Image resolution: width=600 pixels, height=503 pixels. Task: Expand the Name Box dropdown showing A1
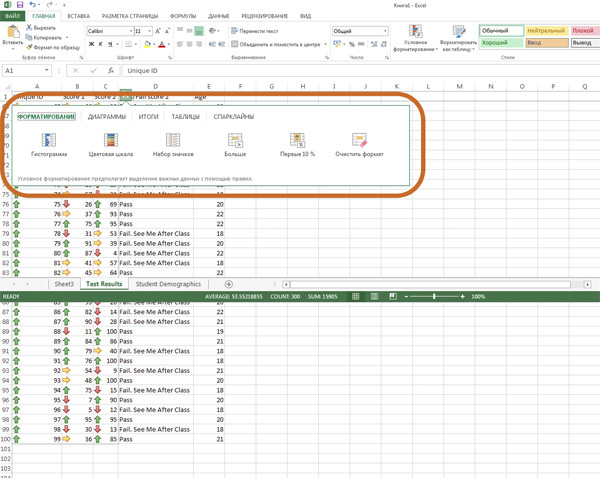coord(47,71)
